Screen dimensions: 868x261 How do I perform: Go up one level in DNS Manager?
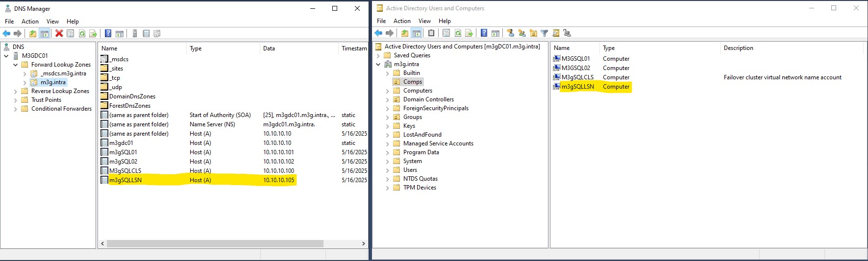click(x=32, y=33)
